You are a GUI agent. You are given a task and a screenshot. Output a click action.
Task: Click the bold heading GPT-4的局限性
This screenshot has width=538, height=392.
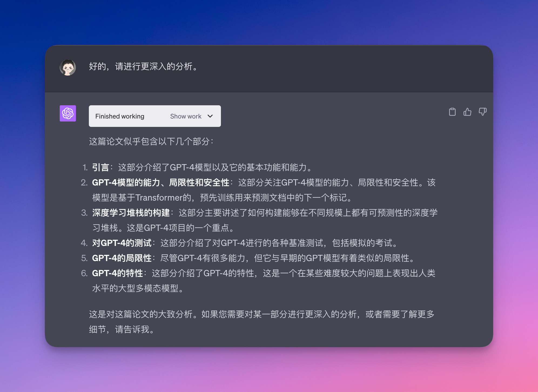tap(122, 258)
